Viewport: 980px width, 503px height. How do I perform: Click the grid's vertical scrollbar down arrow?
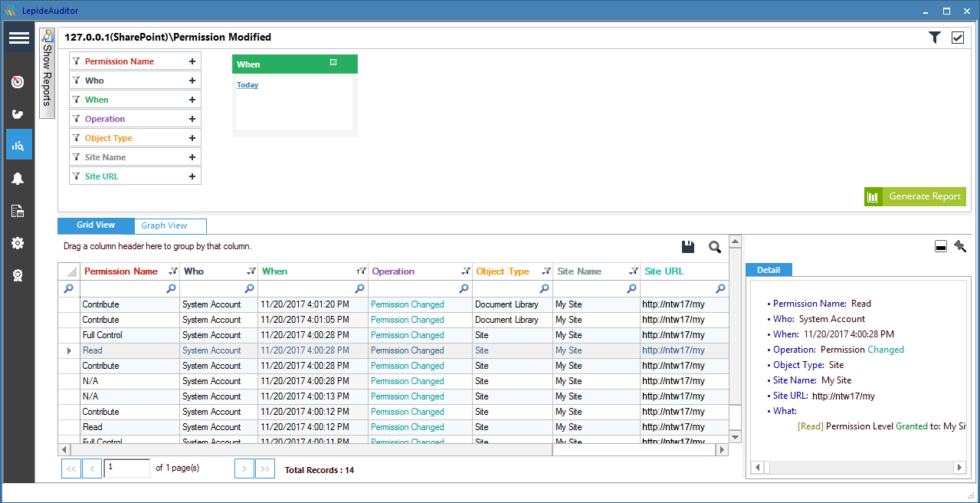[x=735, y=436]
